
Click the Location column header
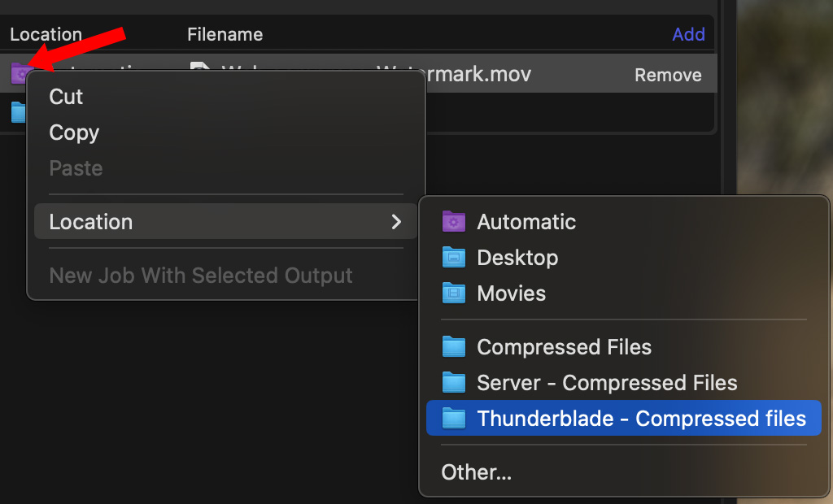(46, 35)
